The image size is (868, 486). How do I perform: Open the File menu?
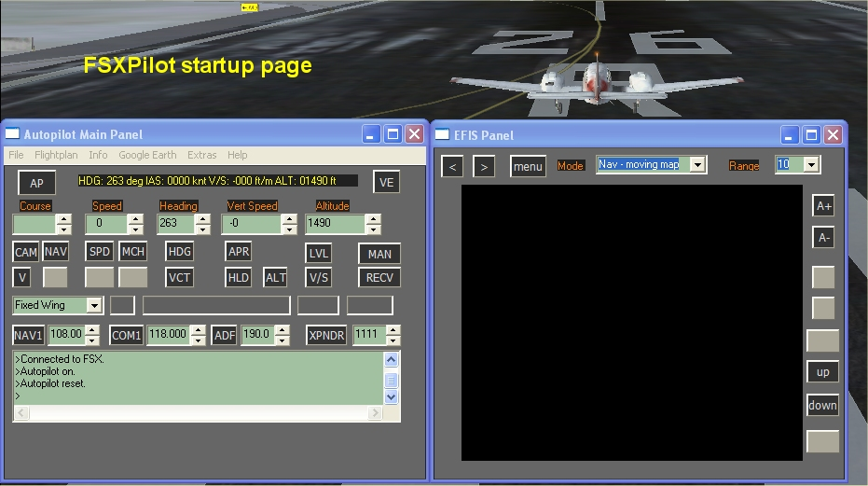coord(16,155)
